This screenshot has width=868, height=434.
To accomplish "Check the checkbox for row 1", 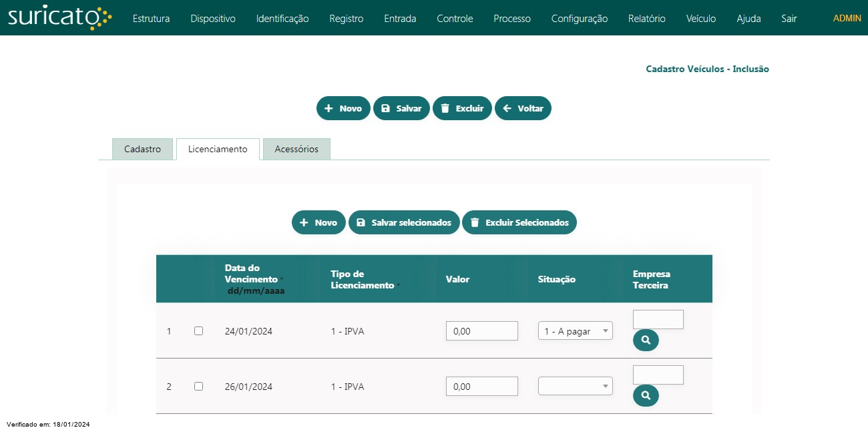I will click(198, 331).
